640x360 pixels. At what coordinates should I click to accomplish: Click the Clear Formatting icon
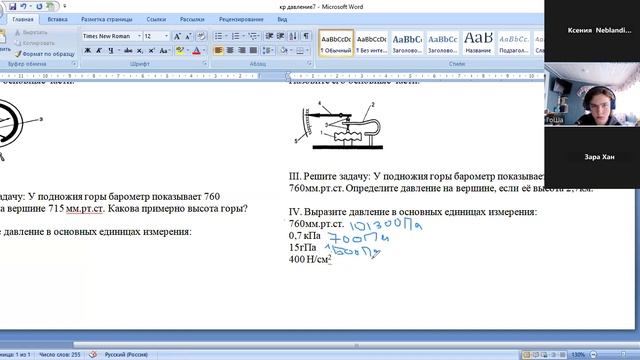201,36
